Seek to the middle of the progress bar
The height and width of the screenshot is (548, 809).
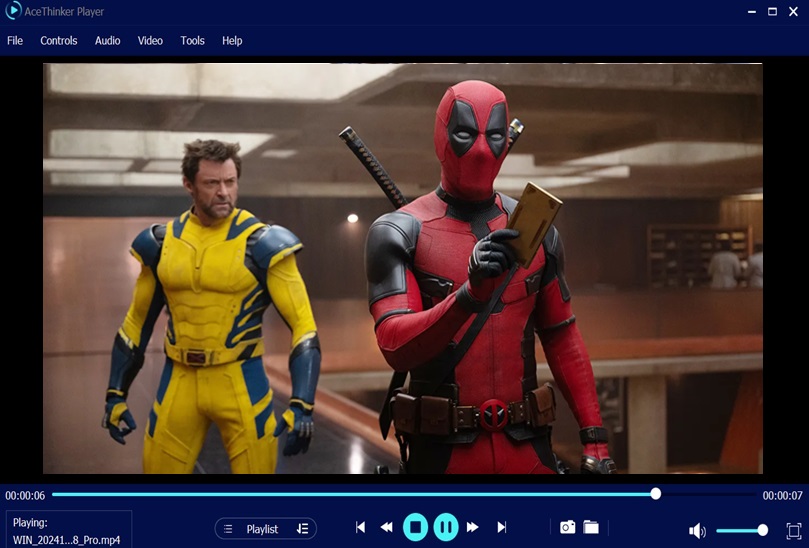[x=404, y=494]
